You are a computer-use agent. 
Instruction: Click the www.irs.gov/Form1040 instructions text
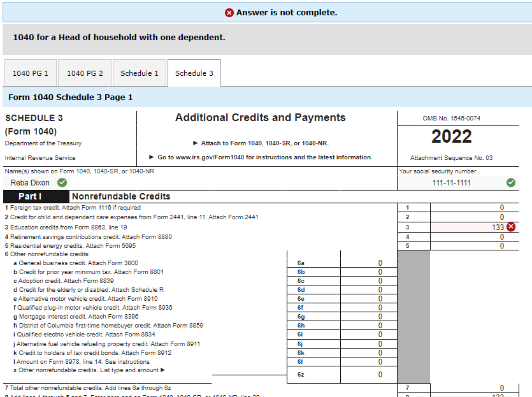coord(264,157)
